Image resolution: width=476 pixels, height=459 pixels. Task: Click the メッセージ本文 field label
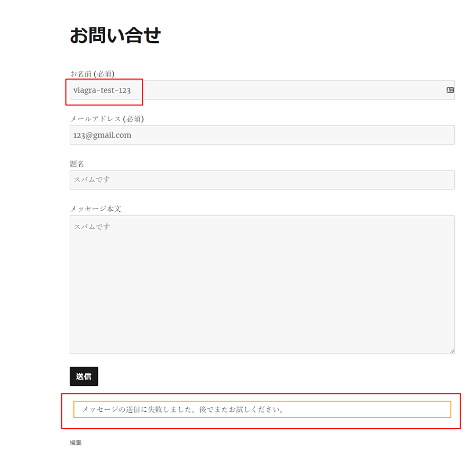tap(96, 209)
